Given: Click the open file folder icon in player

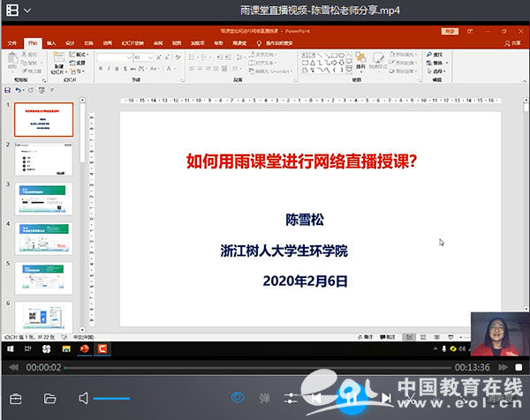Looking at the screenshot, I should (x=50, y=399).
